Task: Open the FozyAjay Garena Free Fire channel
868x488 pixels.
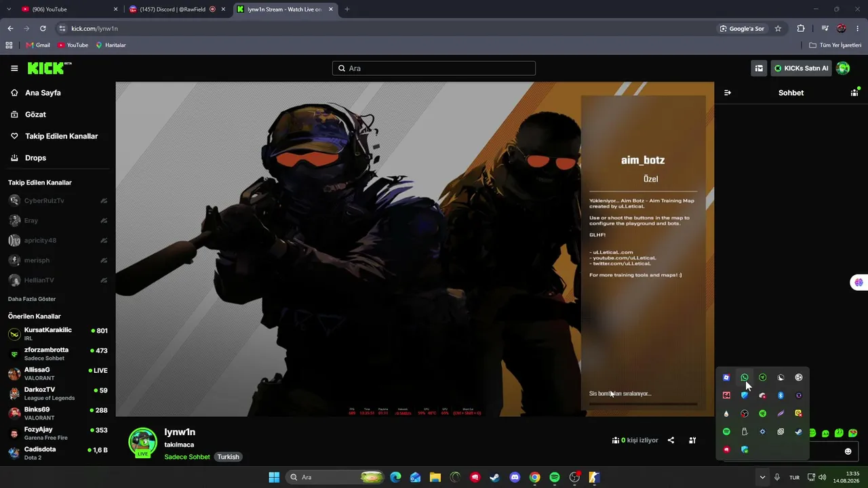Action: pyautogui.click(x=58, y=433)
